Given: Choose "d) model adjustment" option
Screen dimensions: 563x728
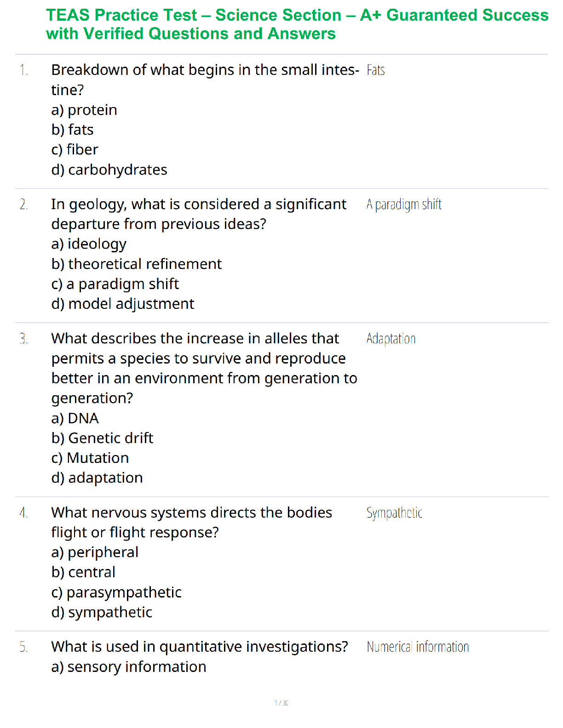Looking at the screenshot, I should pyautogui.click(x=123, y=304).
